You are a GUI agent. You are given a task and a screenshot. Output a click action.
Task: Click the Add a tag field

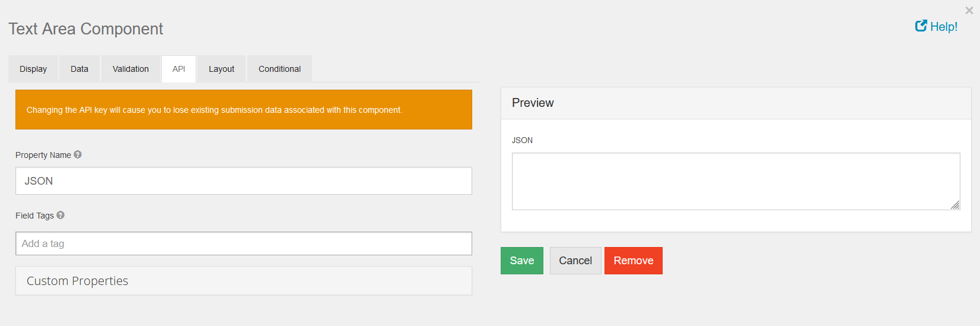243,243
